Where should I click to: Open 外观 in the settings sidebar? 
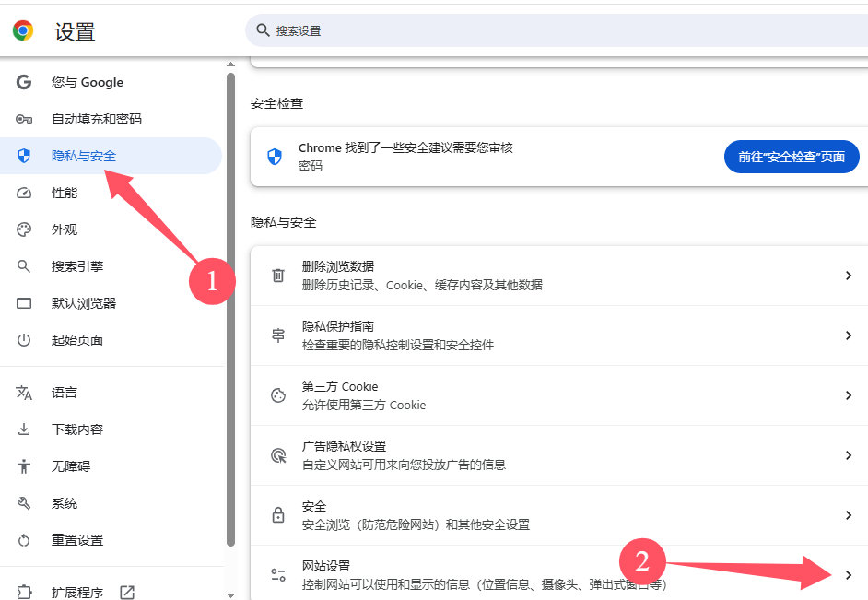[65, 229]
